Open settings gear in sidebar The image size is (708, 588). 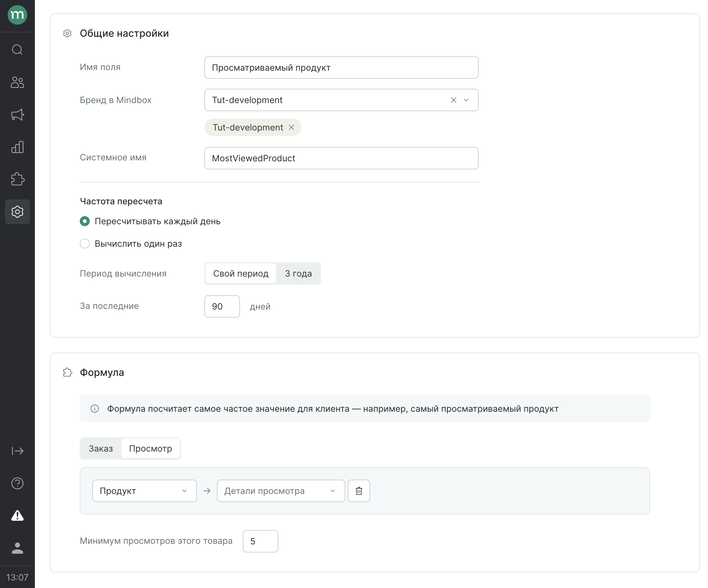click(x=17, y=211)
